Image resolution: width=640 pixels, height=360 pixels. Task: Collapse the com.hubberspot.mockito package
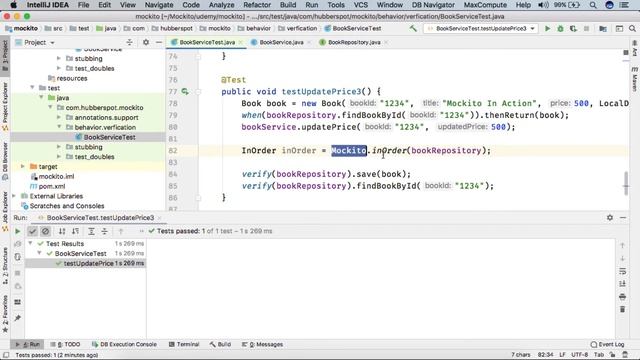pos(51,107)
